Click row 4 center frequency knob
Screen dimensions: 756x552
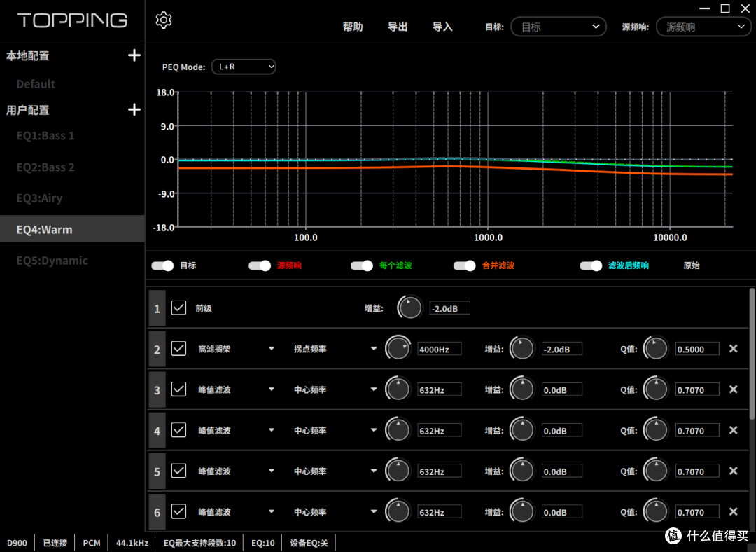(398, 430)
